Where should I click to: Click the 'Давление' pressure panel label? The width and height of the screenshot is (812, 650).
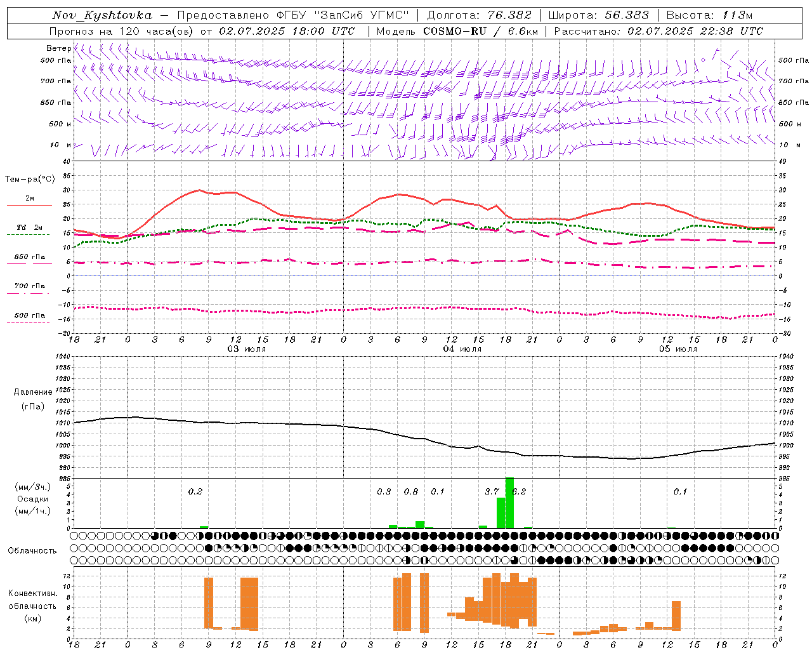[32, 392]
